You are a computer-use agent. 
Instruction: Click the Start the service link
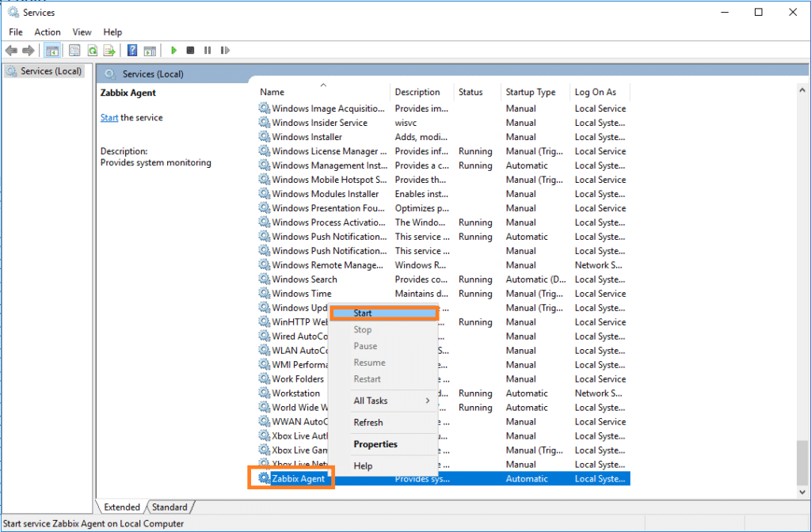(x=109, y=118)
